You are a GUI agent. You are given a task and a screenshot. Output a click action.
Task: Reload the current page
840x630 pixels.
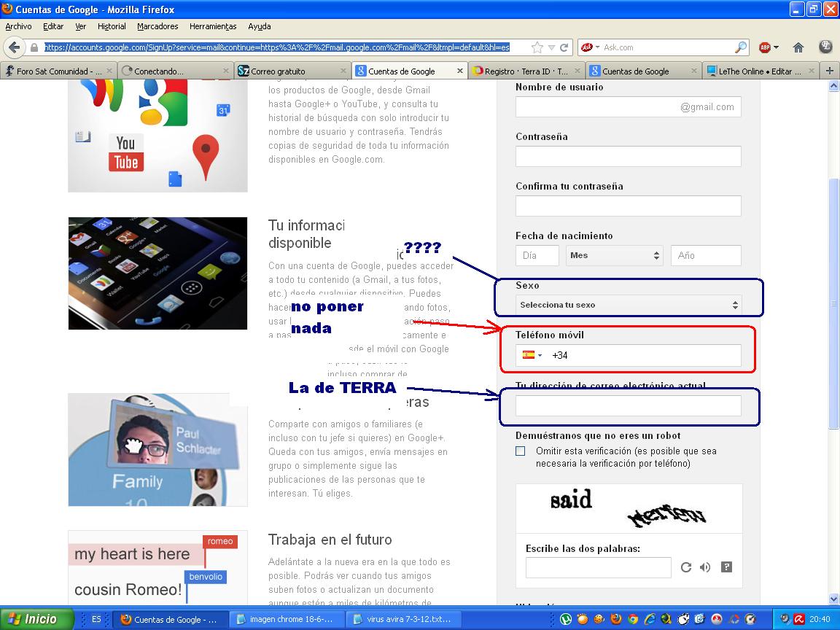point(564,47)
